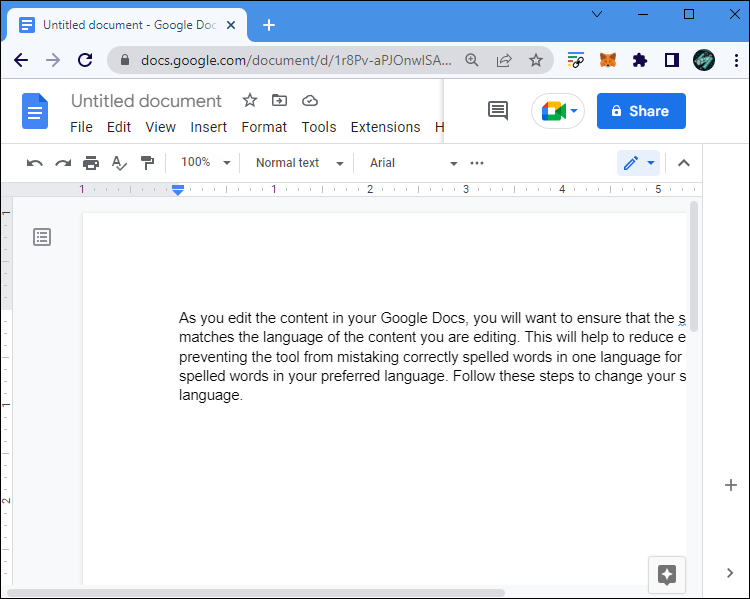750x599 pixels.
Task: Bookmark this tab with star icon
Action: click(536, 60)
